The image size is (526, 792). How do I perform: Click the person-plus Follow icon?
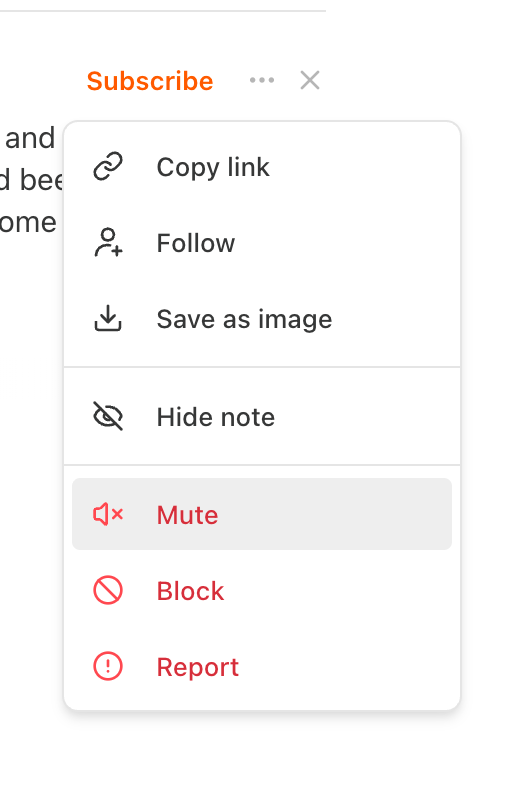[108, 242]
